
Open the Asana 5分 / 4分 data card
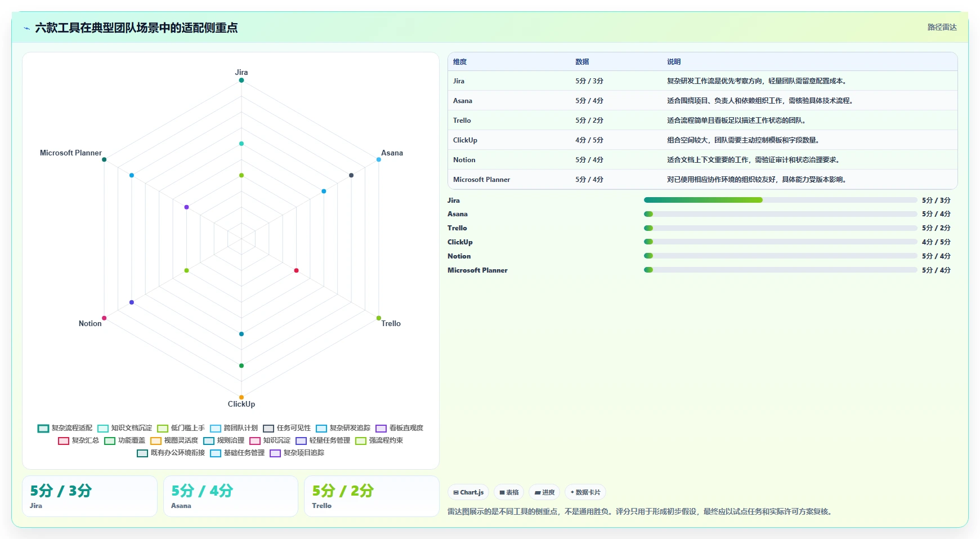231,496
